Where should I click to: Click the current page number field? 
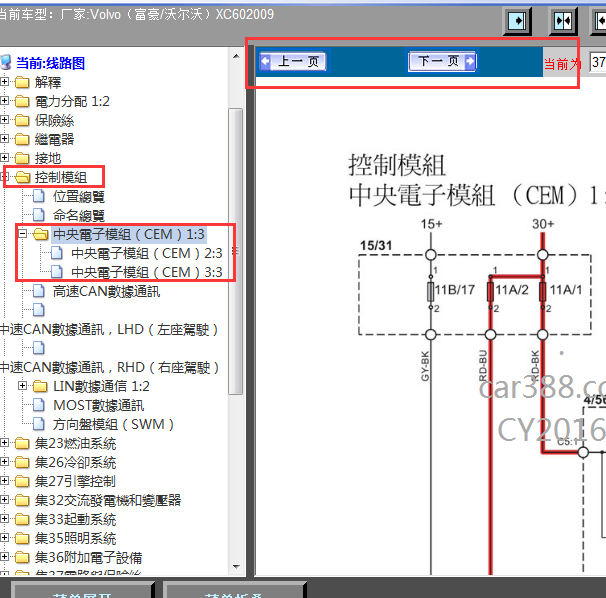pos(597,62)
